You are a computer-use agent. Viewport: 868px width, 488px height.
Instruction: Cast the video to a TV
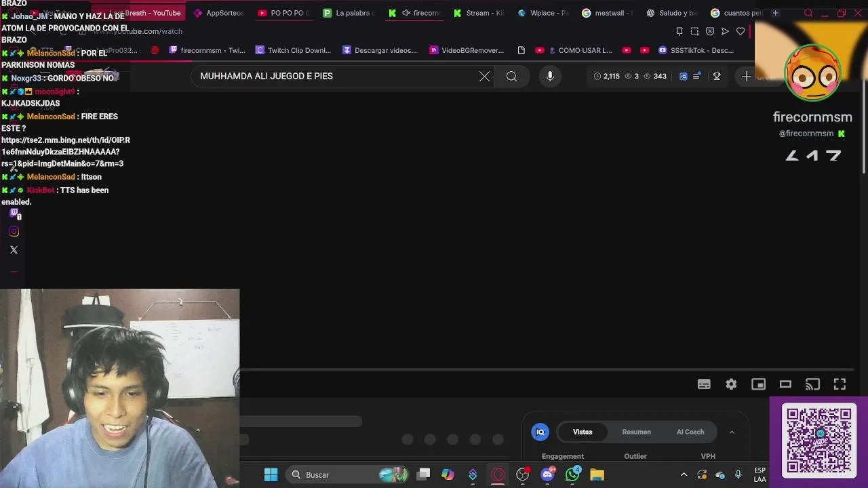click(x=812, y=384)
